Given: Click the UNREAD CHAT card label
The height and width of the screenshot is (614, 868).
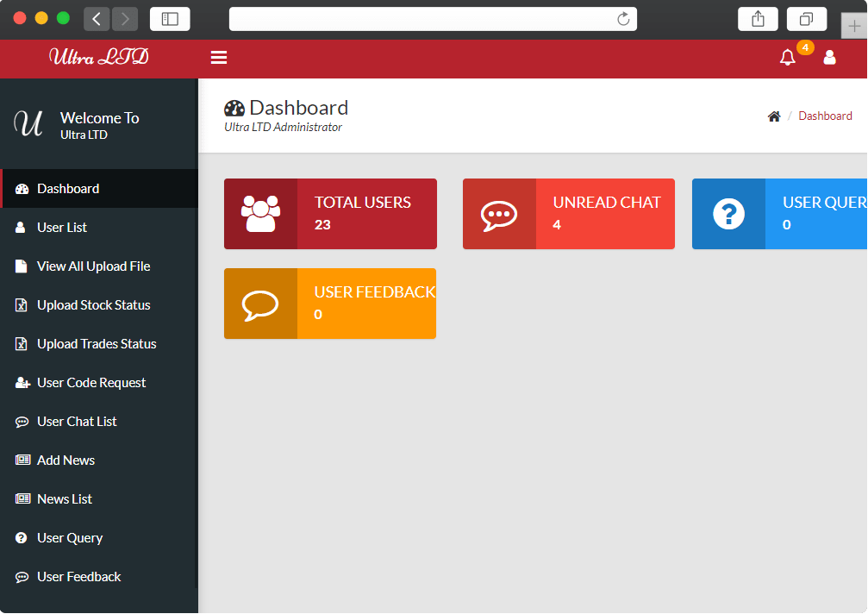Looking at the screenshot, I should pyautogui.click(x=607, y=203).
